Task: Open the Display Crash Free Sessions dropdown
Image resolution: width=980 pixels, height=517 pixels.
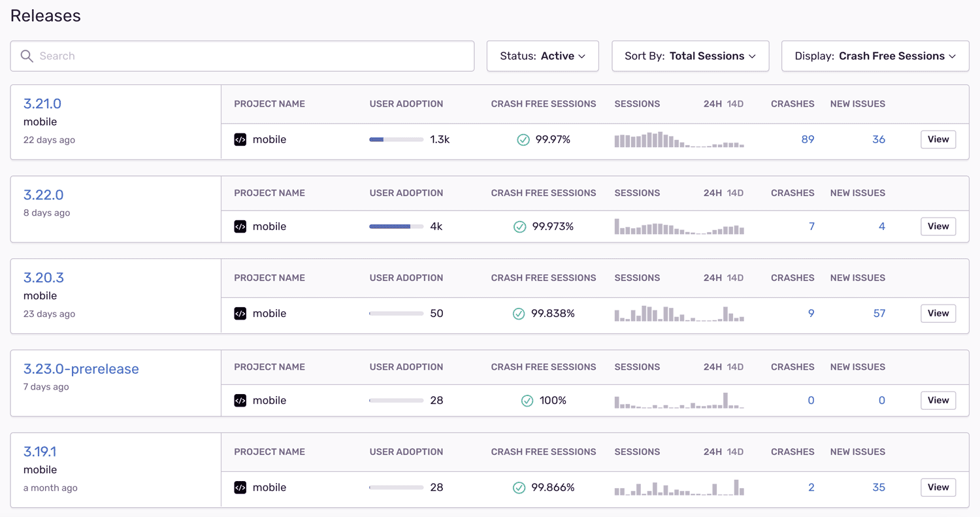Action: pos(875,56)
